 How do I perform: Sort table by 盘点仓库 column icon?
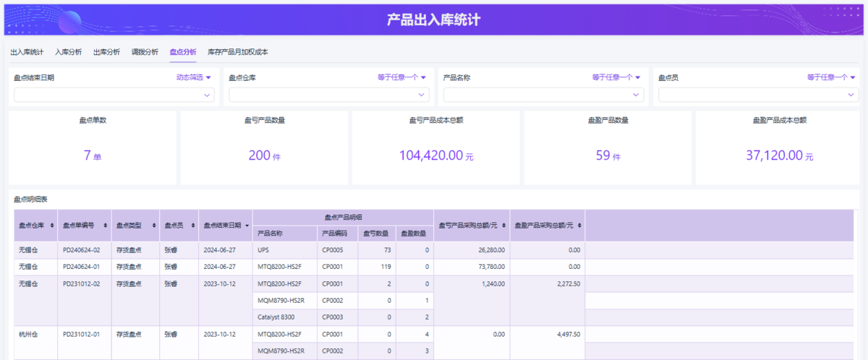(x=51, y=226)
